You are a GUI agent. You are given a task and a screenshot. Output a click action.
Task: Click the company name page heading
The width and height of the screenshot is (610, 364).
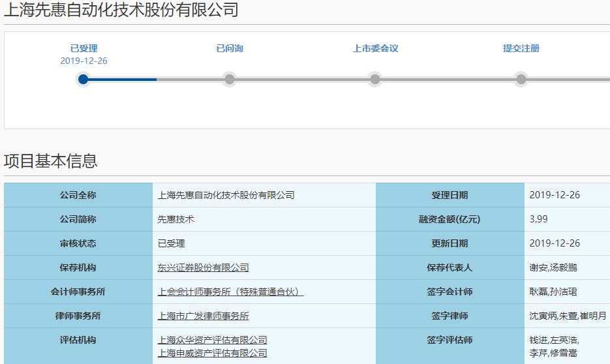[x=121, y=10]
